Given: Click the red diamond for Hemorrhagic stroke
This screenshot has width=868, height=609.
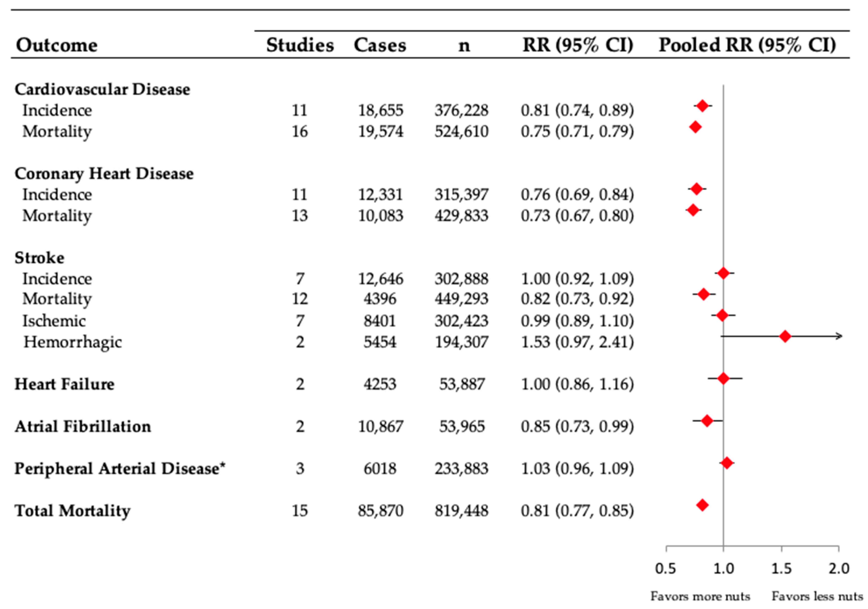Looking at the screenshot, I should tap(785, 336).
